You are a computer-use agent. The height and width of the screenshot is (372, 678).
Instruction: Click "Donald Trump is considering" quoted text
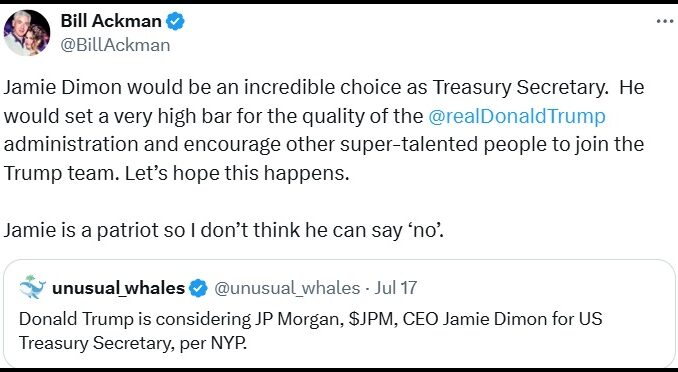134,319
